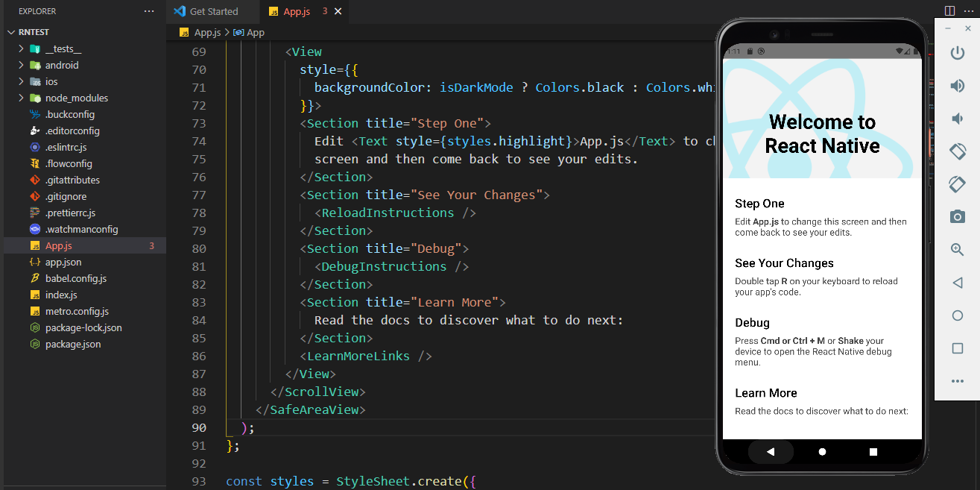Image resolution: width=980 pixels, height=490 pixels.
Task: Open metro.config.js in the explorer
Action: (77, 311)
